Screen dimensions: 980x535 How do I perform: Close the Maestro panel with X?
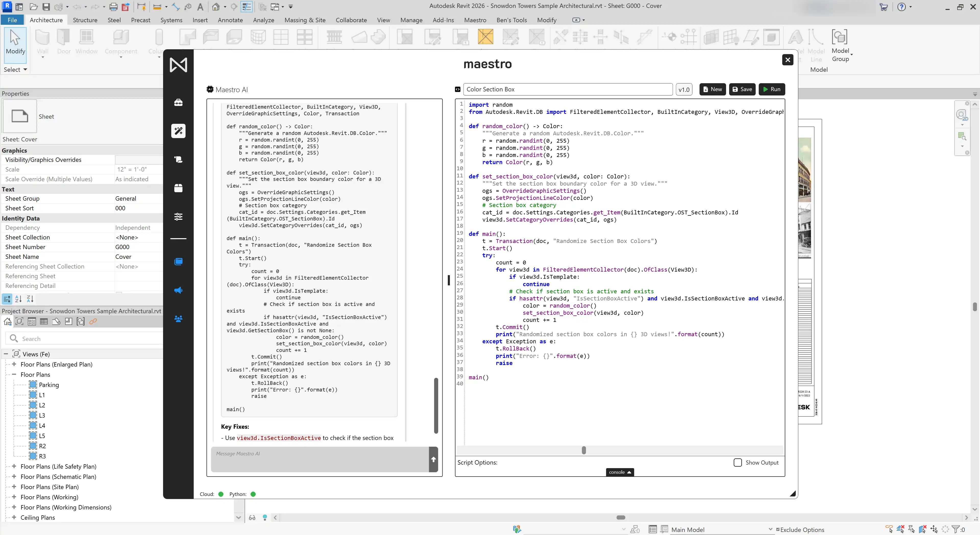(x=788, y=60)
